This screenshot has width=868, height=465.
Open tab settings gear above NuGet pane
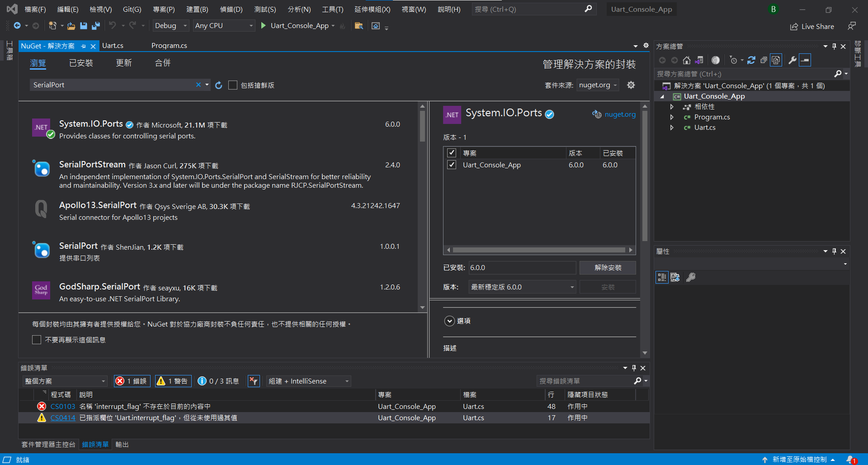click(x=646, y=46)
